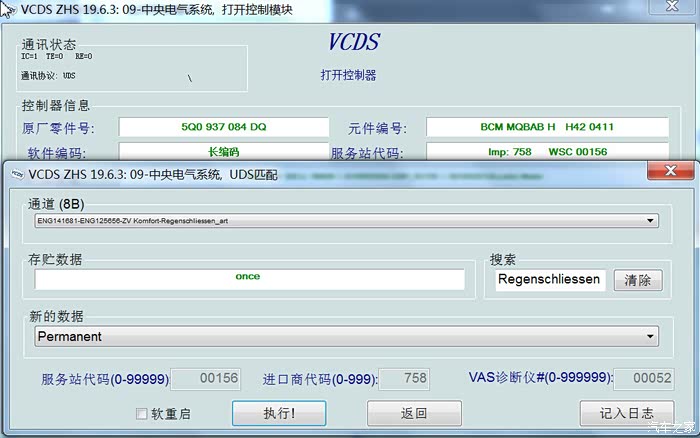Click the 长编码 long coding field
Viewport: 700px width, 438px height.
point(223,152)
